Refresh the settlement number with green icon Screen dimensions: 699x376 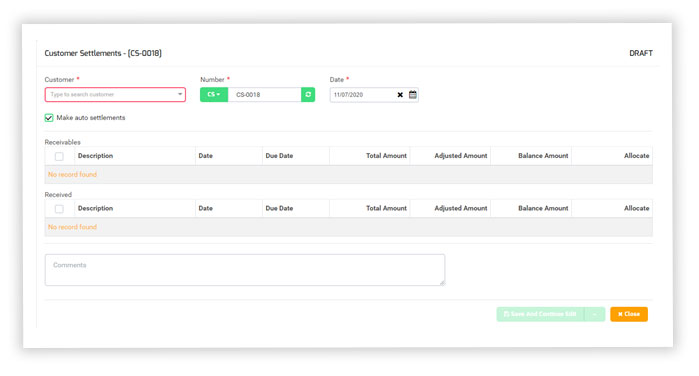[308, 95]
